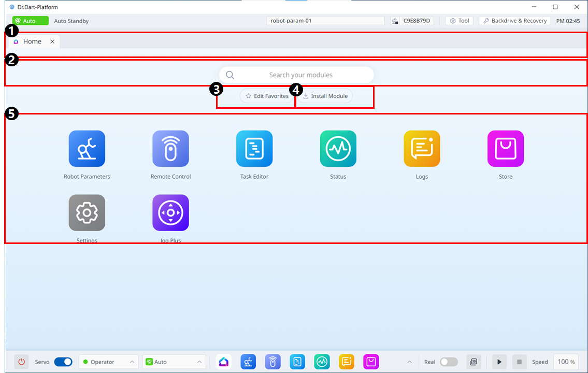Click the Edit Favorites button
Image resolution: width=588 pixels, height=373 pixels.
pyautogui.click(x=266, y=96)
